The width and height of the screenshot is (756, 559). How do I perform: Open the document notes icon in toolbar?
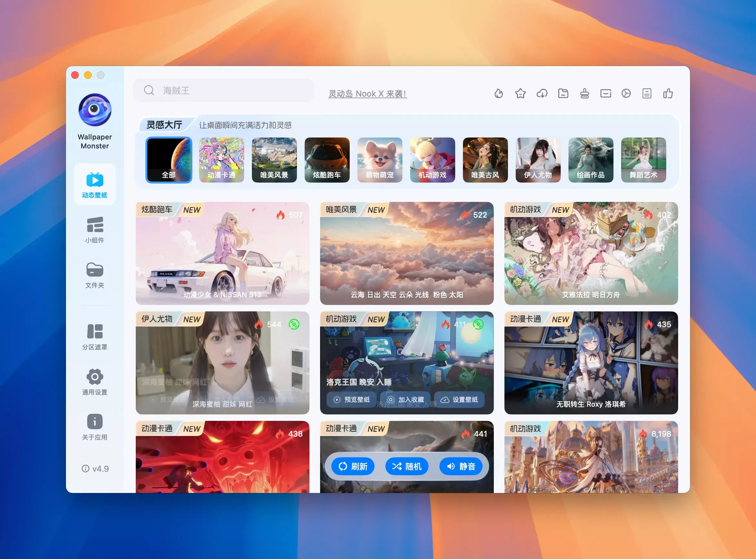point(647,93)
